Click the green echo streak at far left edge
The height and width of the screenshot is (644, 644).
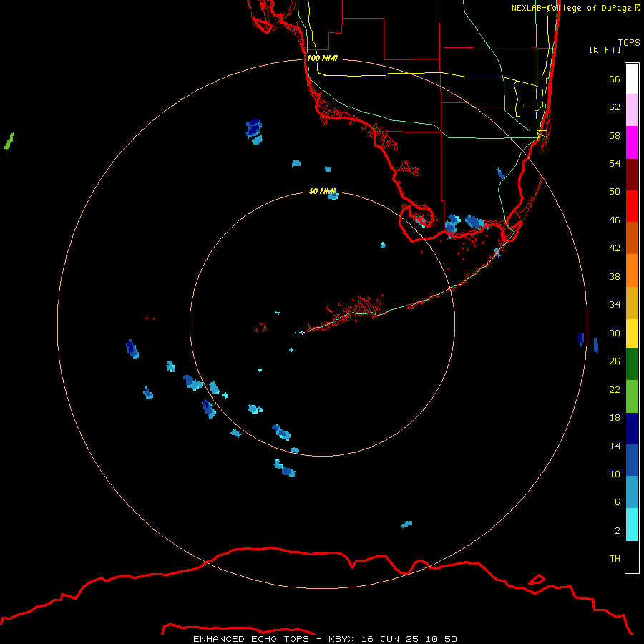pos(9,141)
